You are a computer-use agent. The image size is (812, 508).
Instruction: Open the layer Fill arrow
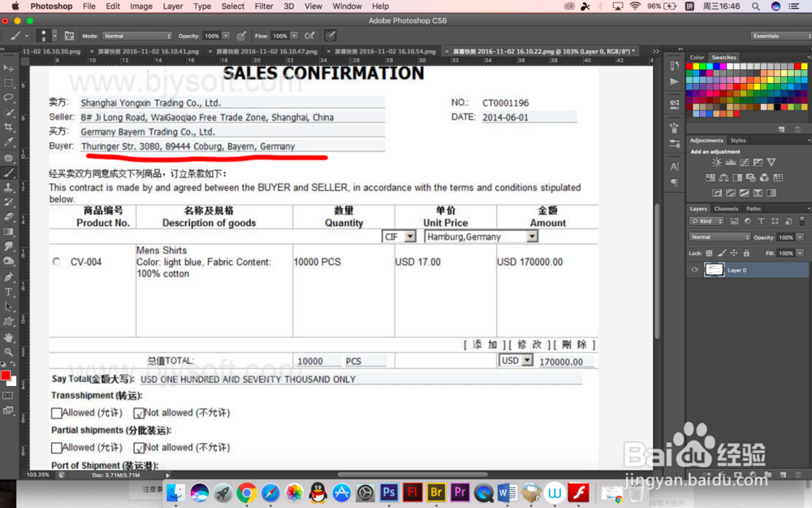tap(800, 253)
